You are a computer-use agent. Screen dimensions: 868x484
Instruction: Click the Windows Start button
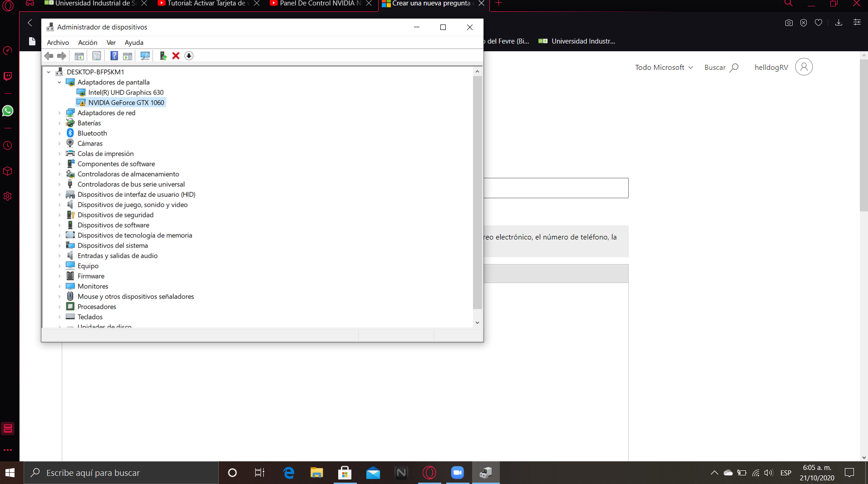click(x=10, y=473)
